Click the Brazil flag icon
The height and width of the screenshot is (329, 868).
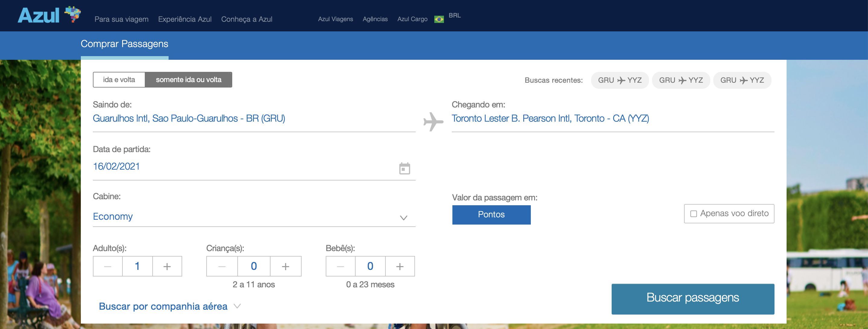coord(439,19)
